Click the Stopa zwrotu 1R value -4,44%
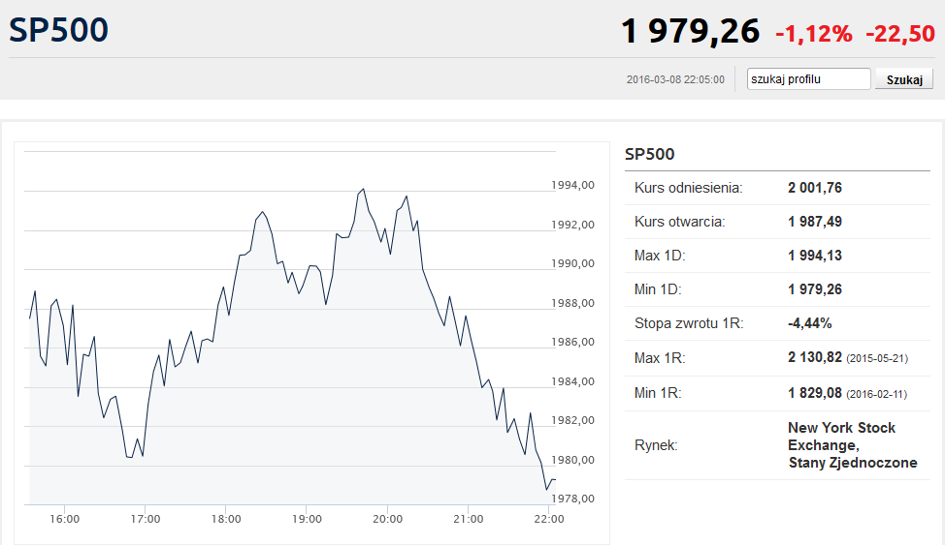 tap(809, 324)
